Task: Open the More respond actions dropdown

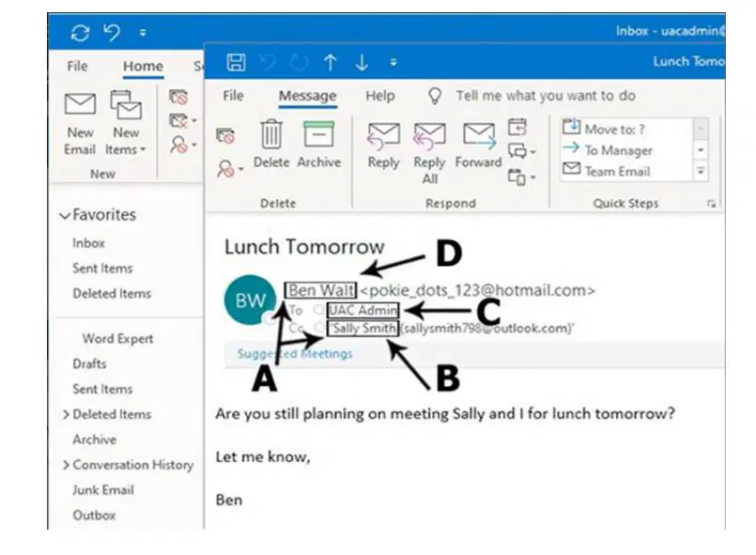Action: tap(521, 177)
